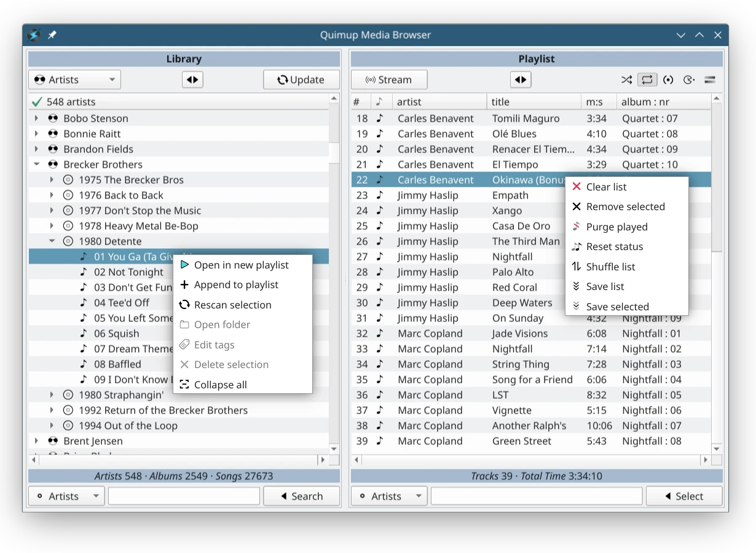Screen dimensions: 756x553
Task: Click the green checkmark beside 548 artists
Action: click(x=37, y=102)
